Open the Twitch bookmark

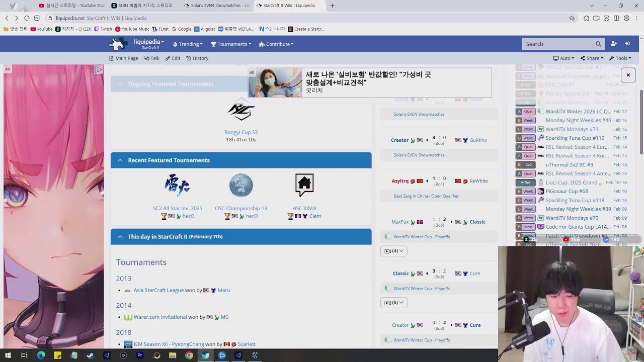[x=103, y=29]
